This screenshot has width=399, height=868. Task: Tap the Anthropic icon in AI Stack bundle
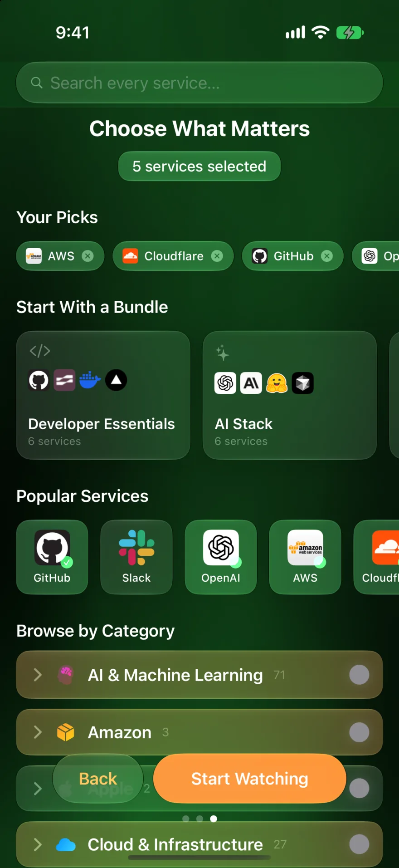point(251,383)
